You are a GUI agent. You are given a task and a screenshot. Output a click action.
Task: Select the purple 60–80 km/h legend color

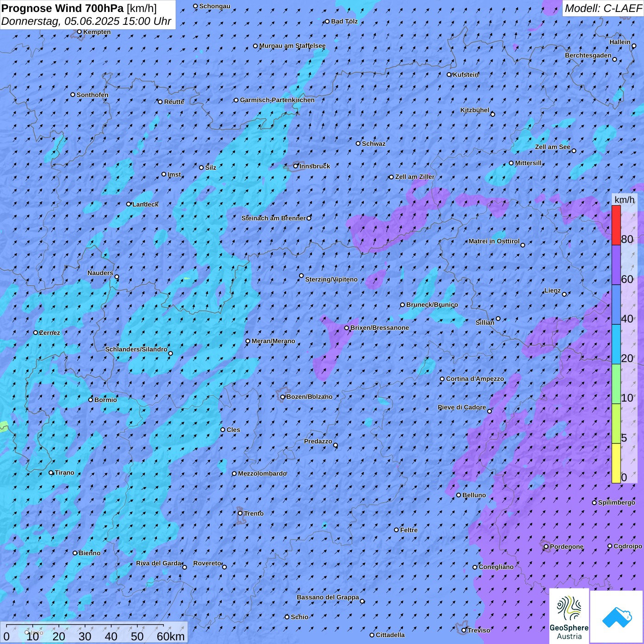pos(616,265)
